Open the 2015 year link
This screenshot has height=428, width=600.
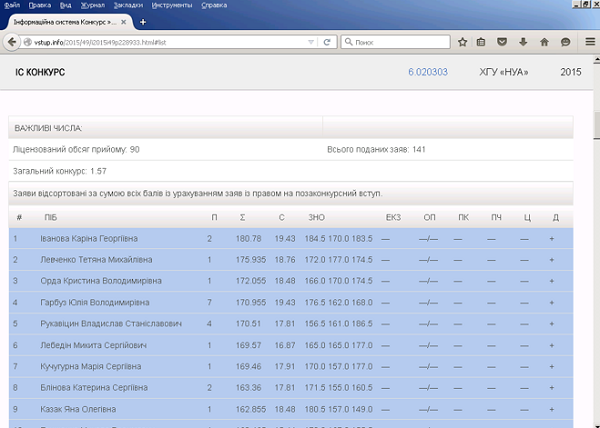(x=571, y=72)
